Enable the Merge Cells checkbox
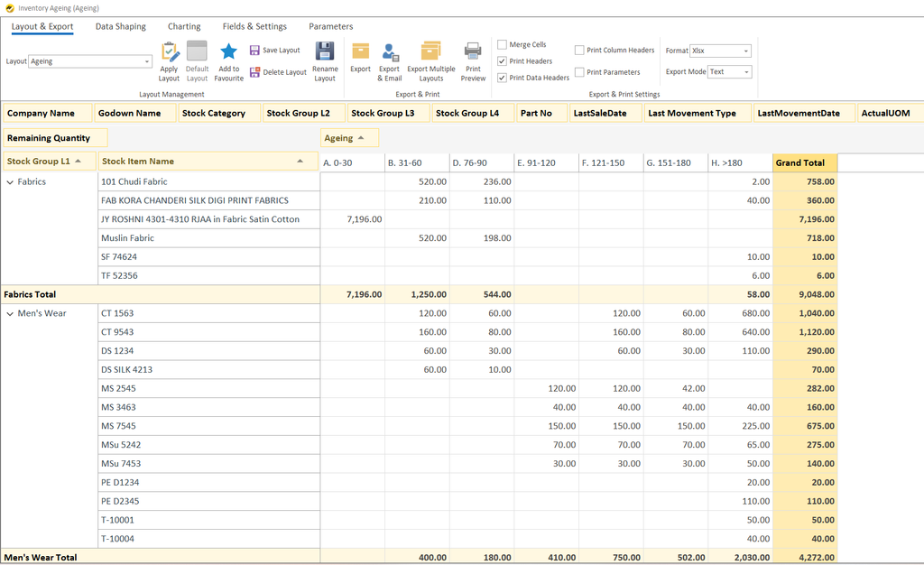Image resolution: width=924 pixels, height=565 pixels. click(502, 44)
